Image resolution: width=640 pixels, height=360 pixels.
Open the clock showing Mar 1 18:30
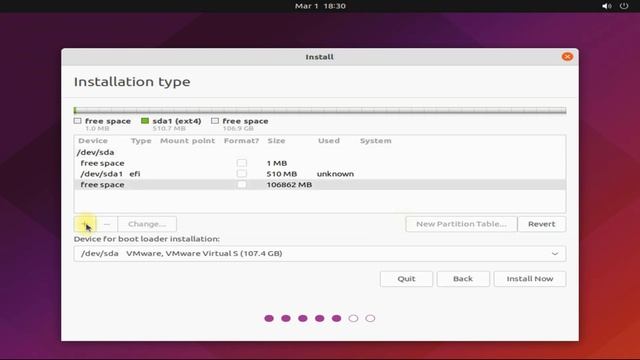(320, 6)
